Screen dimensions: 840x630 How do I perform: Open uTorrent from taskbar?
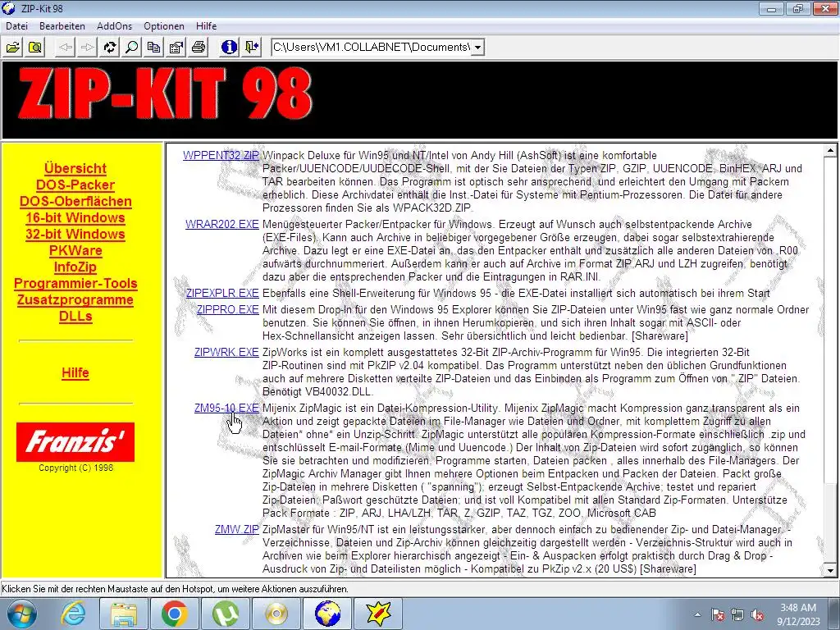click(226, 614)
